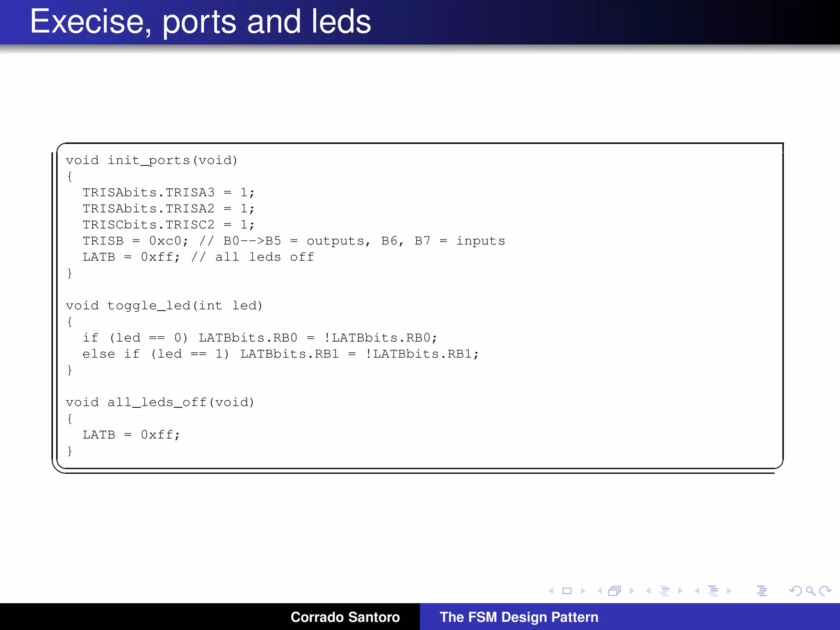Image resolution: width=840 pixels, height=630 pixels.
Task: Click 'void toggle_led(int led)' line
Action: [x=164, y=306]
